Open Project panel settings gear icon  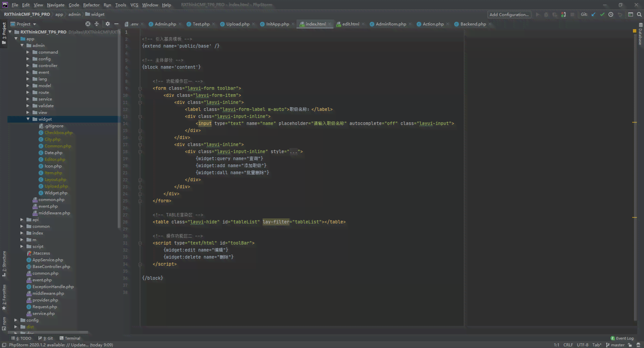[x=108, y=24]
